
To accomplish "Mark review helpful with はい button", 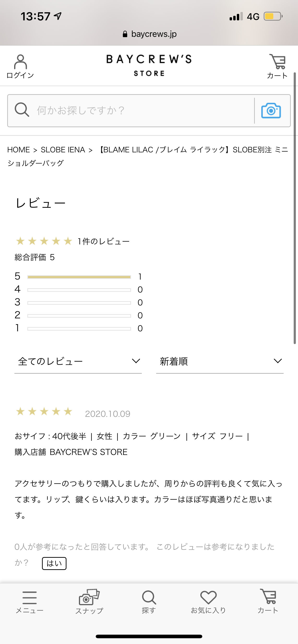I will [x=54, y=563].
